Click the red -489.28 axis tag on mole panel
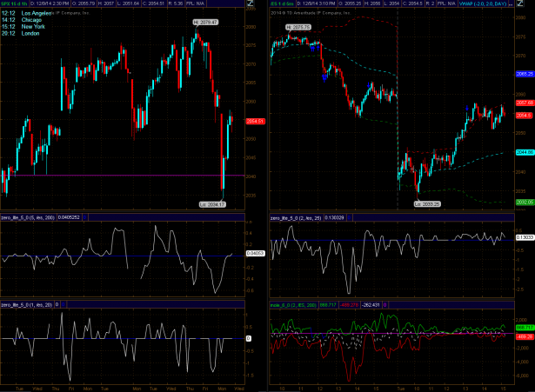 [x=525, y=336]
